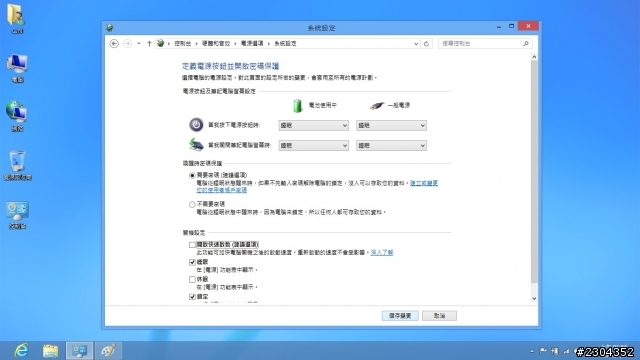The image size is (640, 360).
Task: Check the 休眠 hibernate checkbox
Action: (192, 280)
